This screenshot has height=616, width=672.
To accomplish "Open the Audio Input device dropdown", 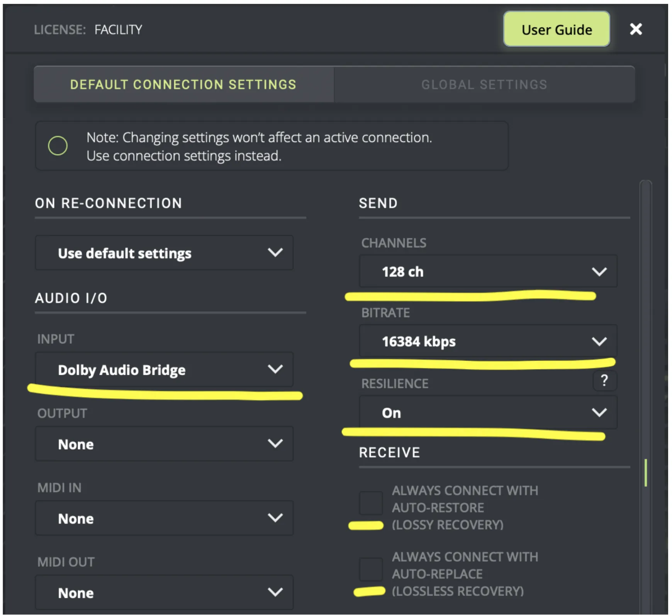I will click(164, 370).
